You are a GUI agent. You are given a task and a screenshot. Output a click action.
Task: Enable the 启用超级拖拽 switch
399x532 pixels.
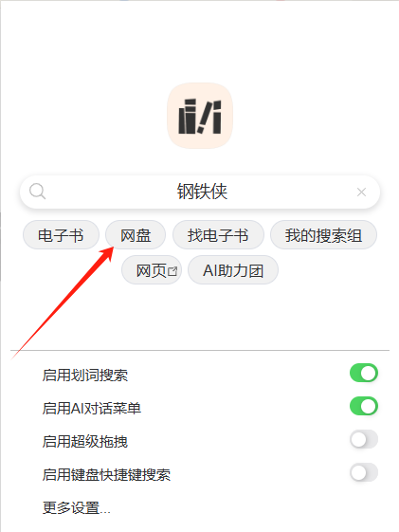(364, 439)
